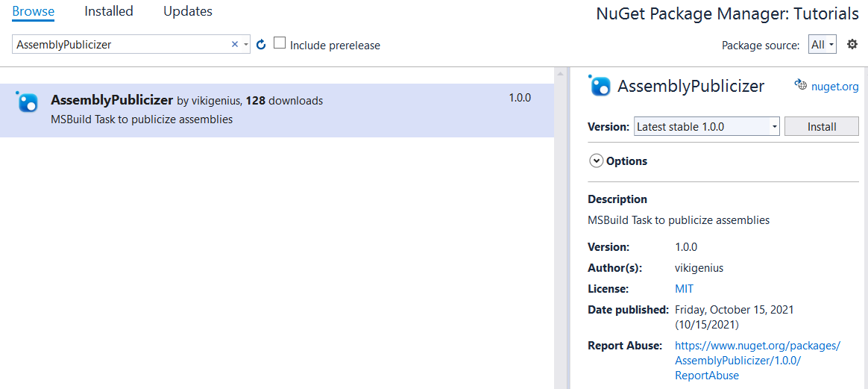
Task: Open NuGet settings gear icon
Action: point(852,44)
